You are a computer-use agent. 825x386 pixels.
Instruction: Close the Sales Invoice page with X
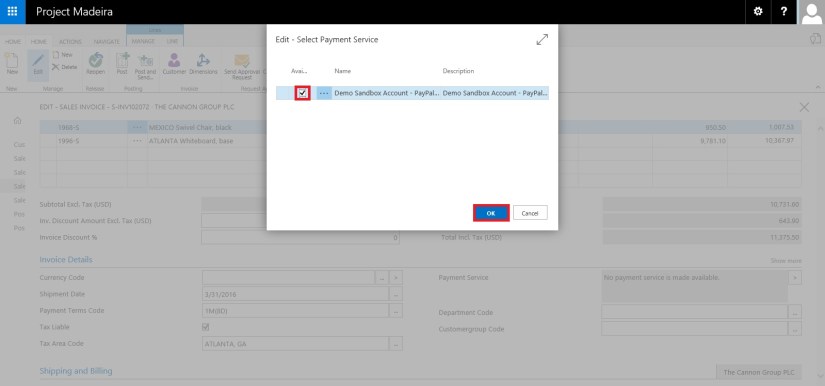[804, 107]
